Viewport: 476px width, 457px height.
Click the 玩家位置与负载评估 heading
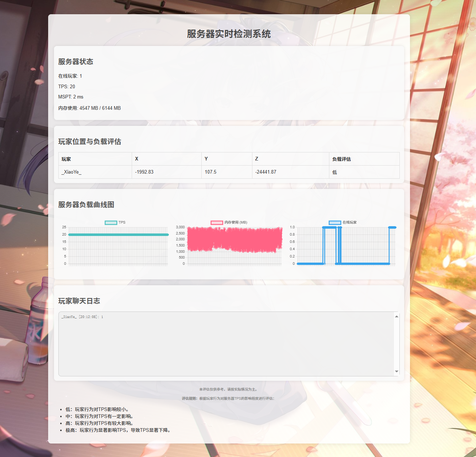pyautogui.click(x=90, y=142)
